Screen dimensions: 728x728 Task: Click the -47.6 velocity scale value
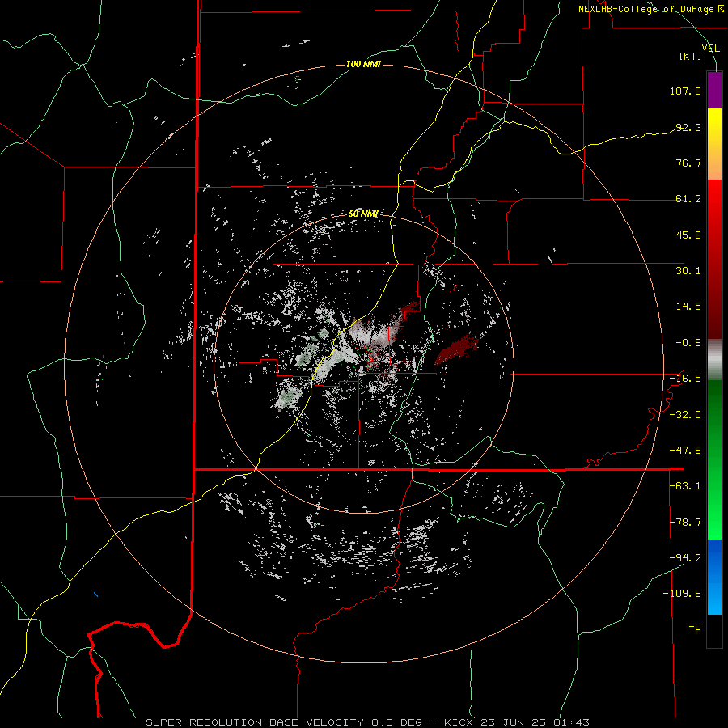point(685,451)
